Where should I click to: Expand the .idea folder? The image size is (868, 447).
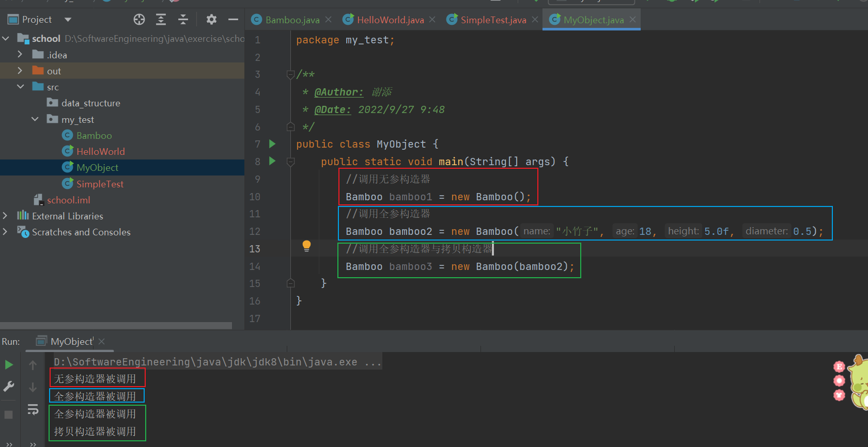point(20,54)
